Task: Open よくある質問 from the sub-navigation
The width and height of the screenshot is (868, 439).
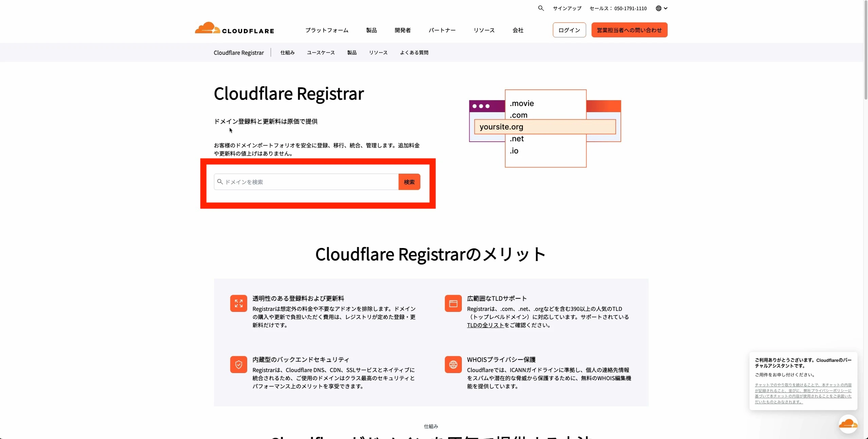Action: click(x=414, y=52)
